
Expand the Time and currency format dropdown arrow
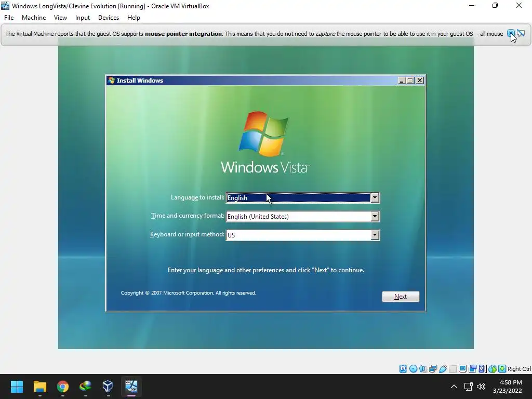(x=375, y=217)
